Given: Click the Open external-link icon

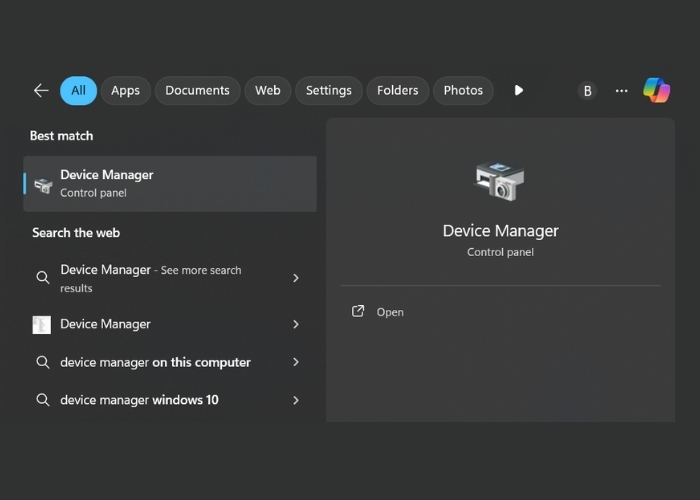Looking at the screenshot, I should coord(358,312).
